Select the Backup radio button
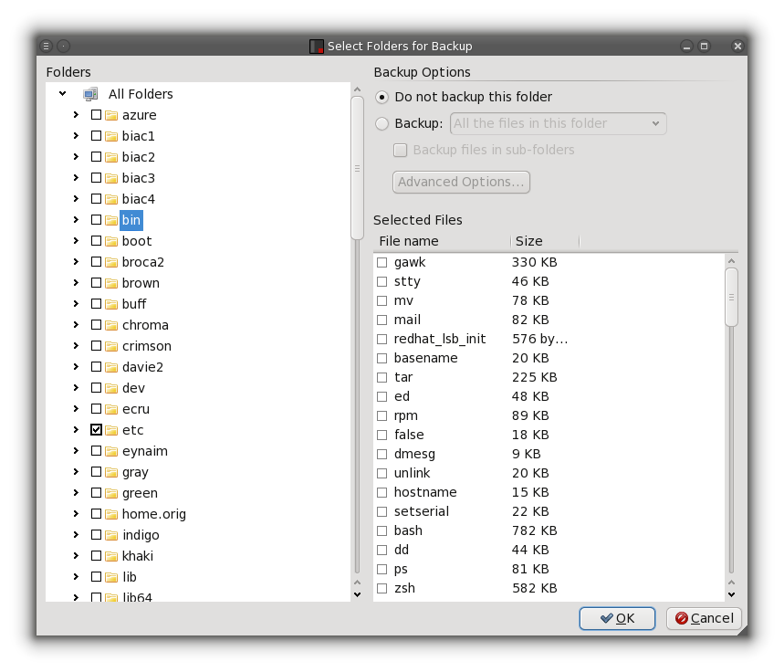Viewport: 784px width, 672px height. [382, 123]
